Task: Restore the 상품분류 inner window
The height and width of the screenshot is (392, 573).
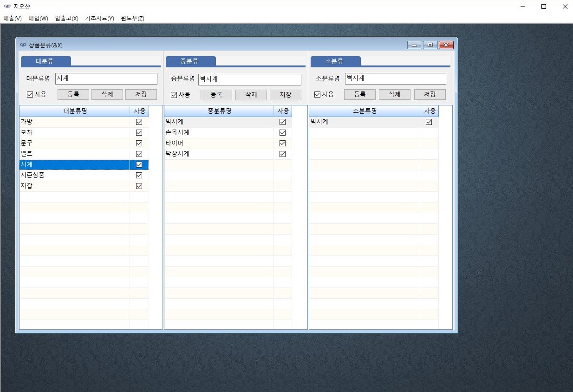Action: pos(430,45)
